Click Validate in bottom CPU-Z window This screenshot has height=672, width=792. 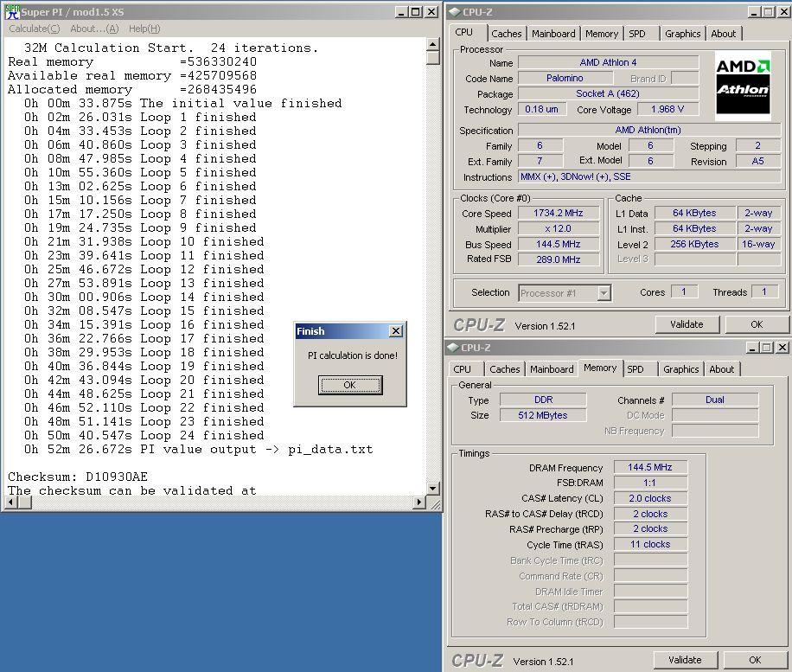685,660
